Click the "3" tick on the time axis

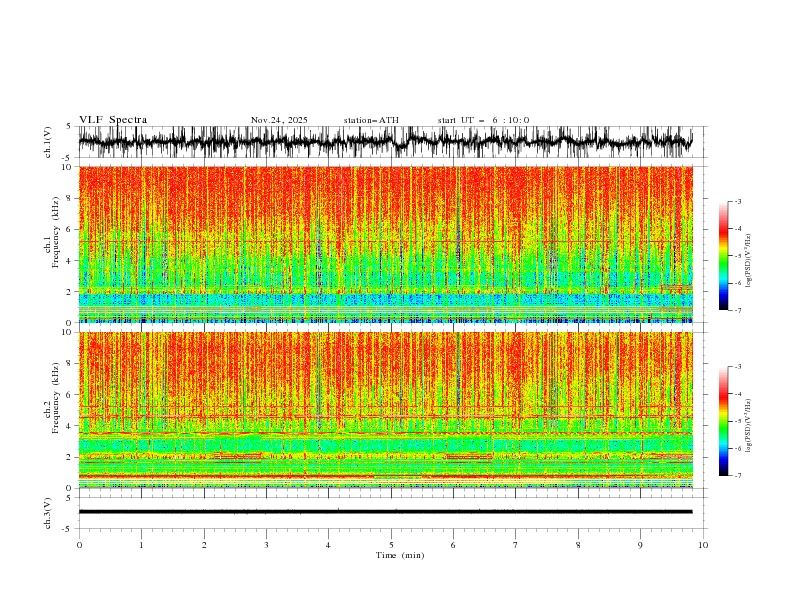point(266,545)
